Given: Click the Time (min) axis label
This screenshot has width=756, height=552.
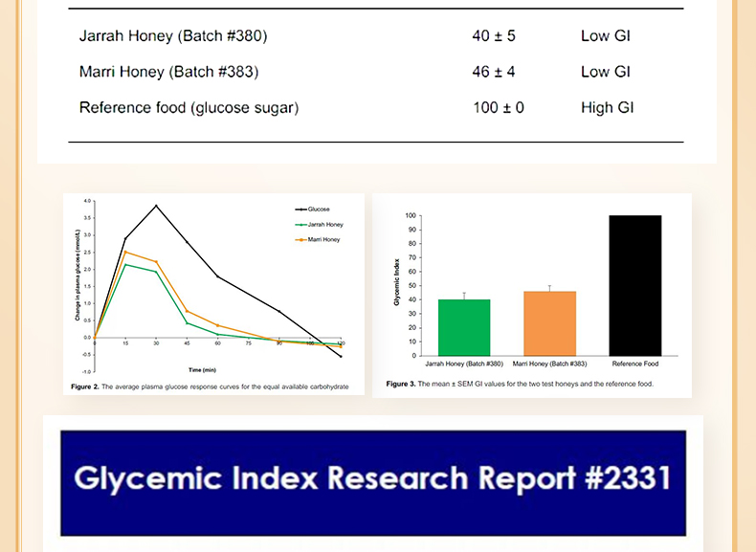Looking at the screenshot, I should pos(202,369).
